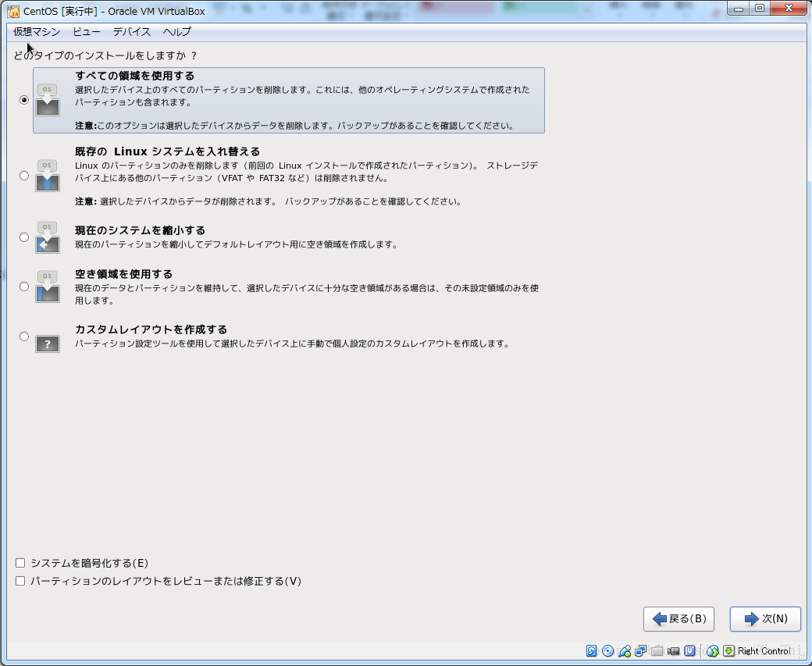Enable the 'システムを暗号化する(E)' checkbox
The width and height of the screenshot is (812, 666).
[20, 563]
